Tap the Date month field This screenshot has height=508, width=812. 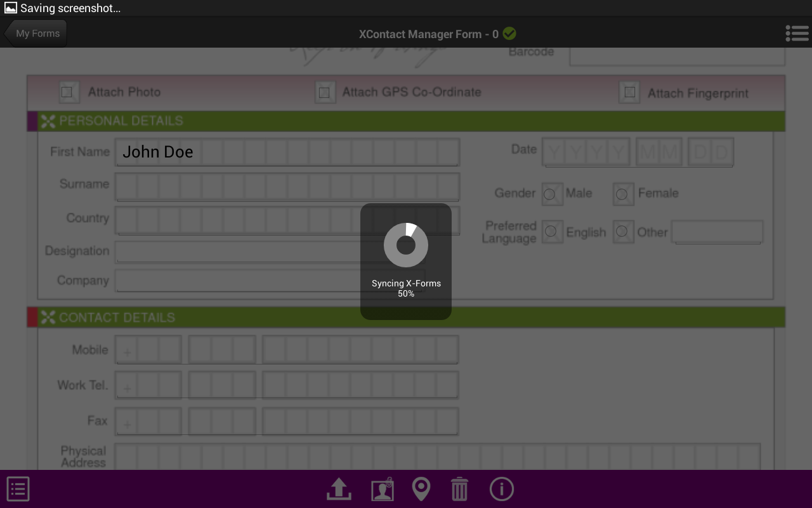point(658,152)
